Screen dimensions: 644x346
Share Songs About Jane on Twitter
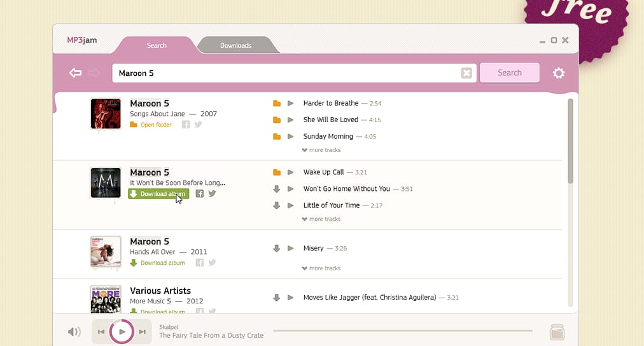199,125
